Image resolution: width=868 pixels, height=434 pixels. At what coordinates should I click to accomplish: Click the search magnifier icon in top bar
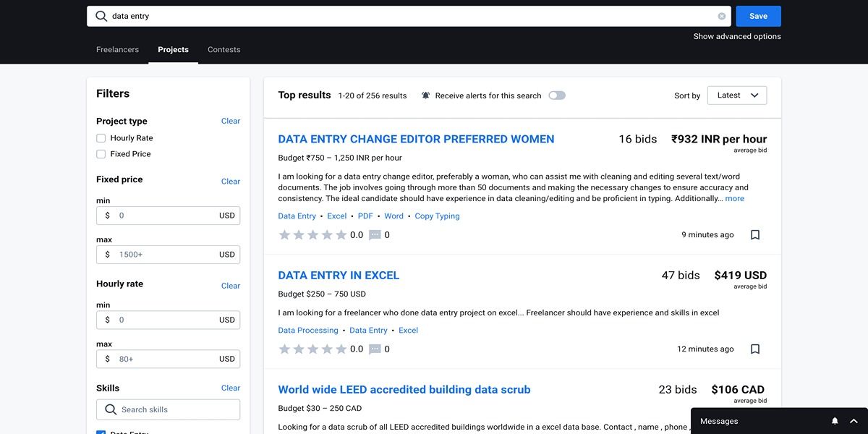pos(101,16)
